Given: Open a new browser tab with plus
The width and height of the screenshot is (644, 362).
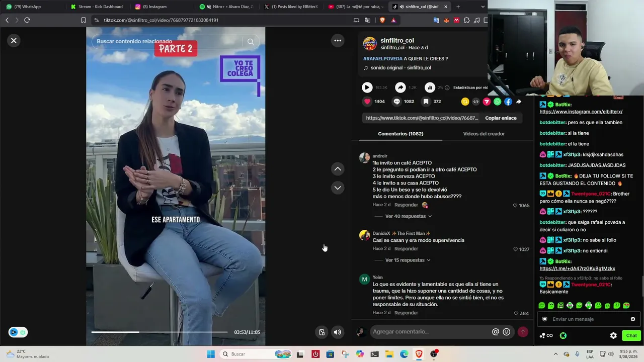Looking at the screenshot, I should click(x=458, y=7).
